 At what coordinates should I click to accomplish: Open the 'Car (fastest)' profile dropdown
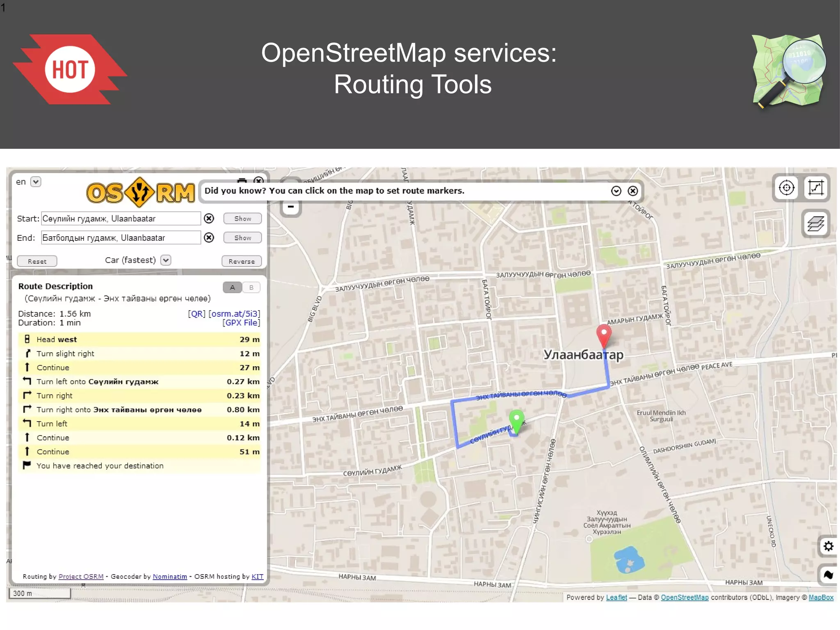pos(166,260)
